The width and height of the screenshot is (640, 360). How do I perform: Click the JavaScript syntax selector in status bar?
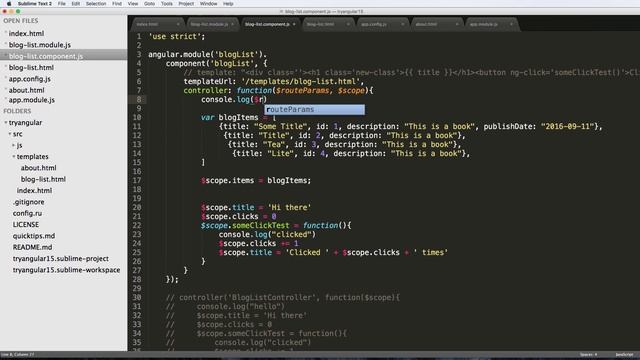(624, 355)
